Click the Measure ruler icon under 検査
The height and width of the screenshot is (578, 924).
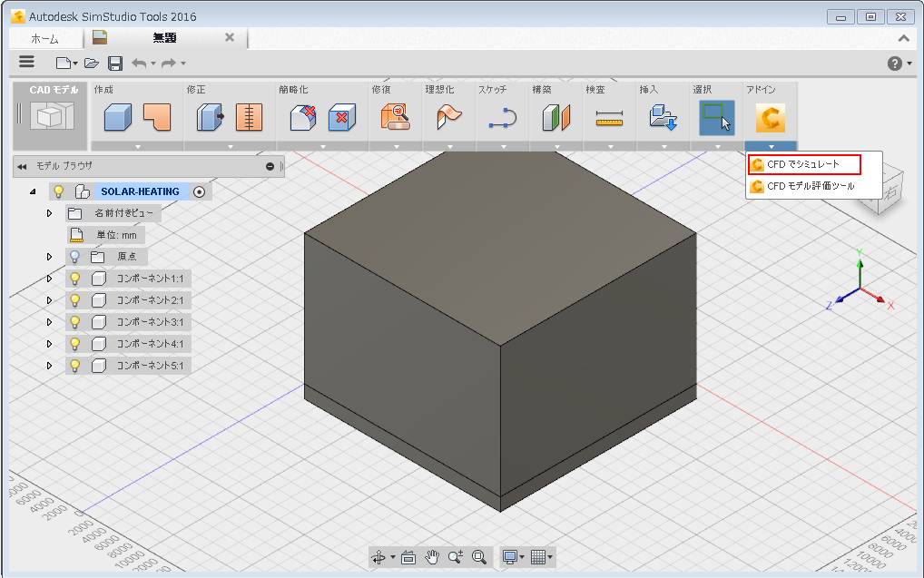[x=609, y=118]
